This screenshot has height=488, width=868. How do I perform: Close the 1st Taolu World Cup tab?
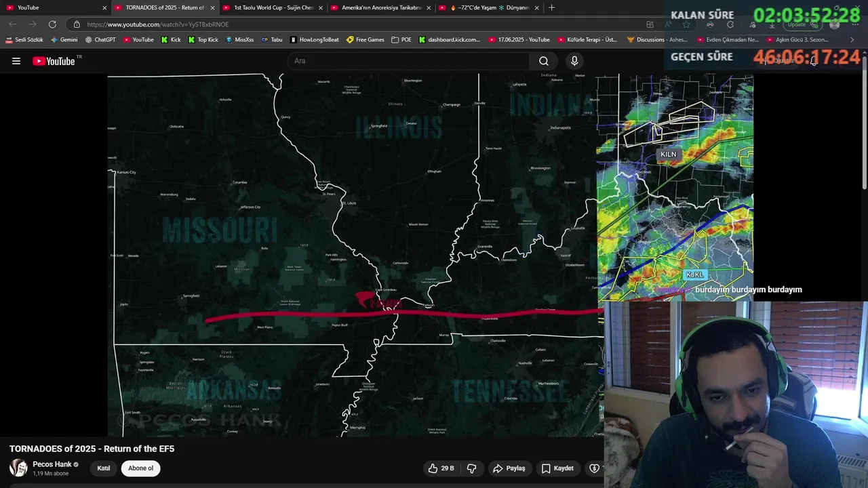321,8
